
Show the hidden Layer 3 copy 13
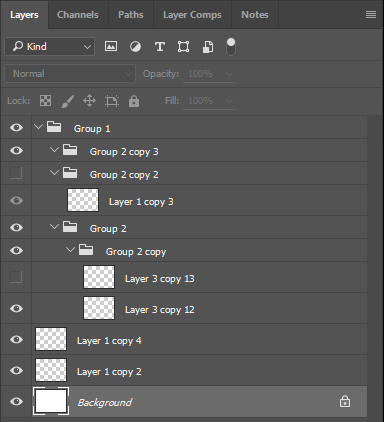tap(16, 277)
